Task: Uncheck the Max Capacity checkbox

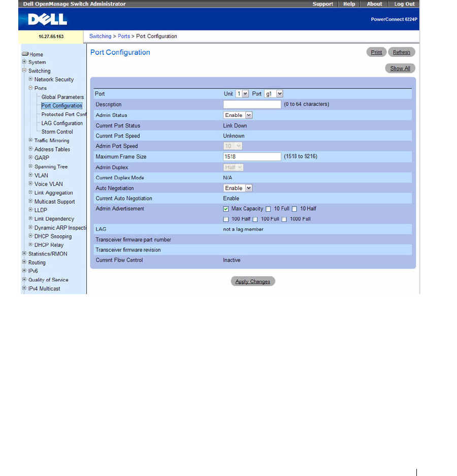Action: click(226, 209)
